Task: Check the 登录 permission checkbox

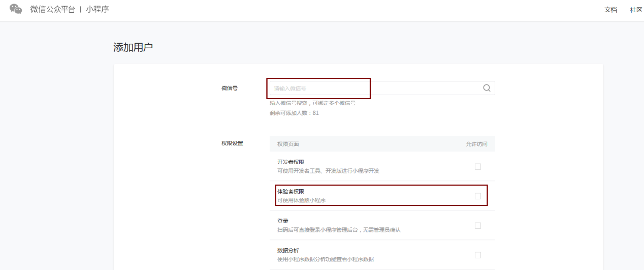Action: pos(477,225)
